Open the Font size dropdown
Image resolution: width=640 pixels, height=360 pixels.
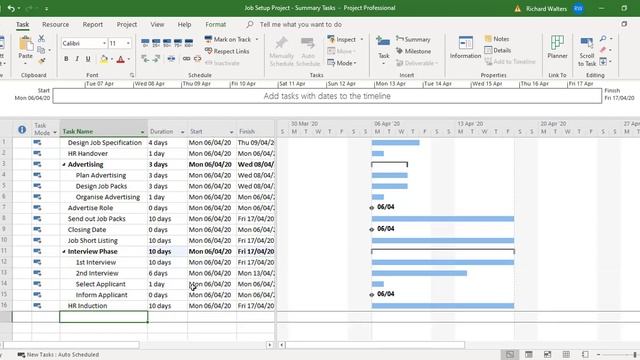[128, 43]
